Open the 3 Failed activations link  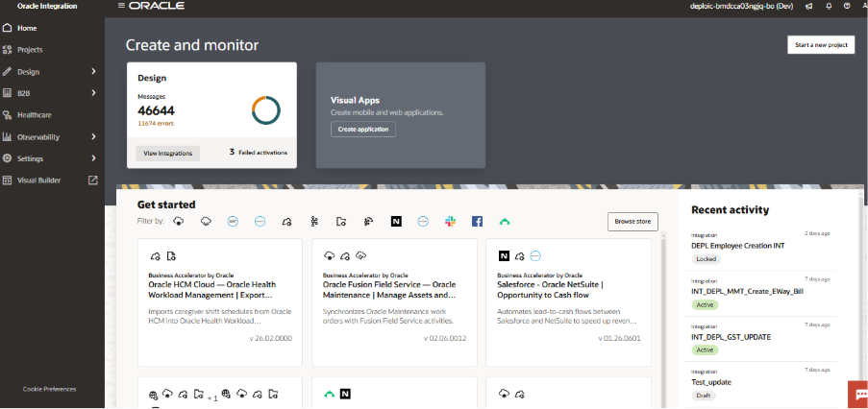coord(259,152)
